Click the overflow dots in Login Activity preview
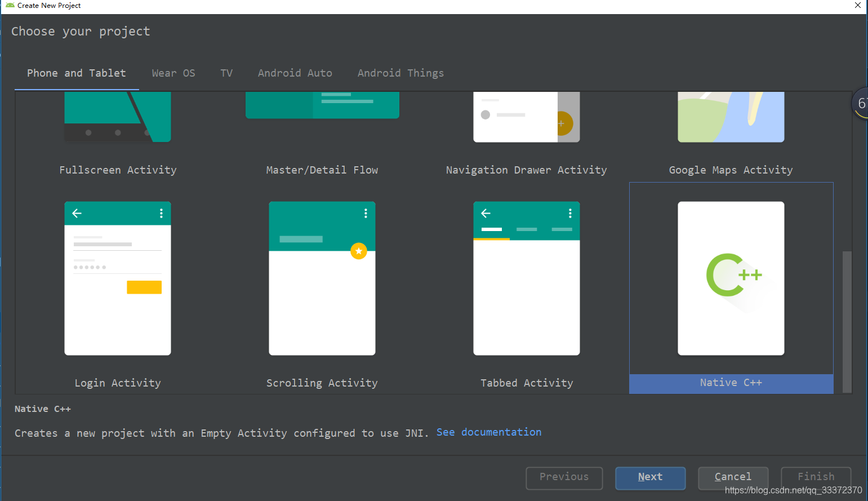 click(x=161, y=213)
